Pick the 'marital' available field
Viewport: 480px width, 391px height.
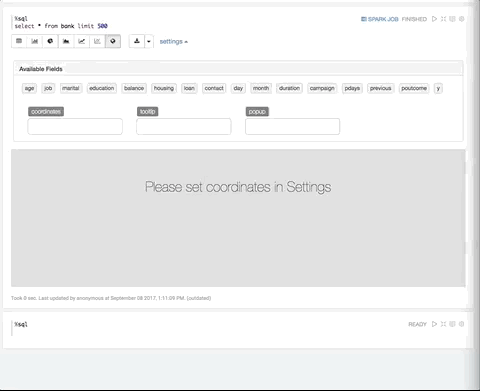click(71, 88)
